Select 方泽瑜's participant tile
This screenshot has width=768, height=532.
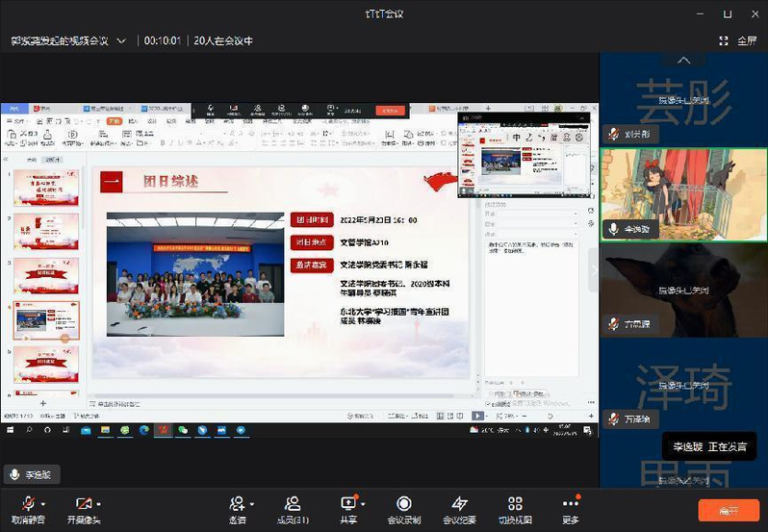(683, 289)
